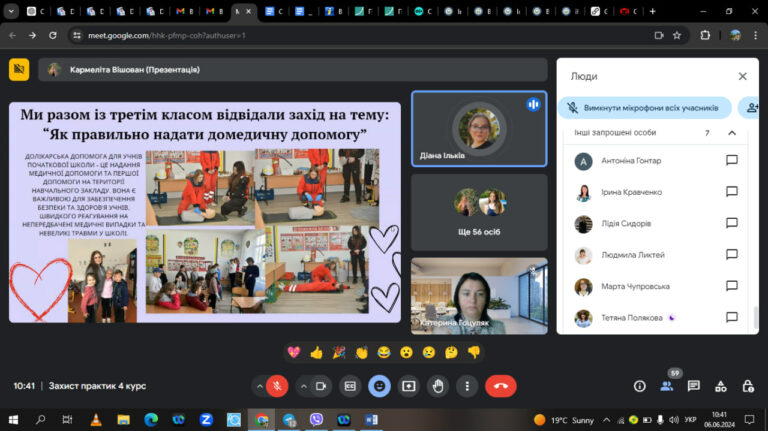Viewport: 768px width, 431px height.
Task: Mute all participants' microphones
Action: (x=645, y=108)
